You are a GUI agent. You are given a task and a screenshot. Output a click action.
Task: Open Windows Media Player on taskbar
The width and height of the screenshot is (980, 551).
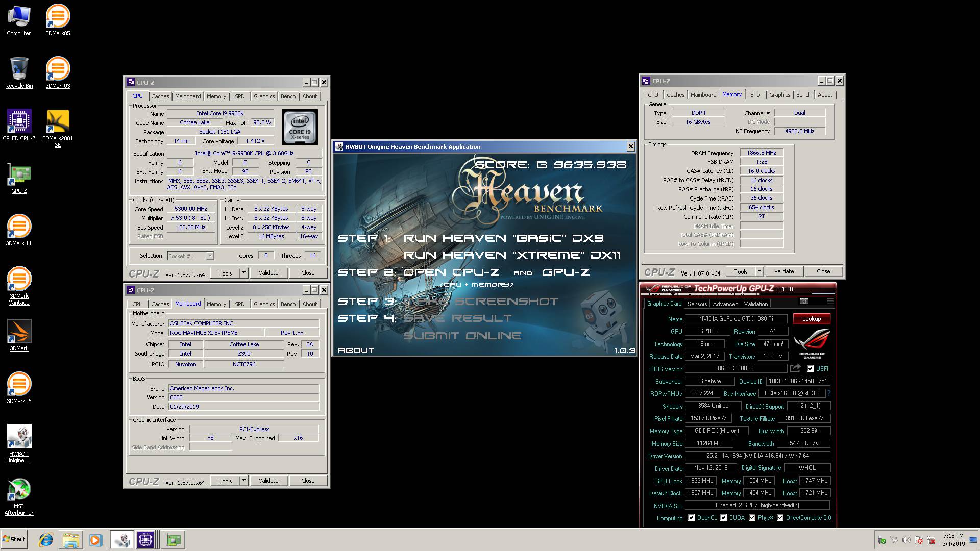click(x=95, y=540)
